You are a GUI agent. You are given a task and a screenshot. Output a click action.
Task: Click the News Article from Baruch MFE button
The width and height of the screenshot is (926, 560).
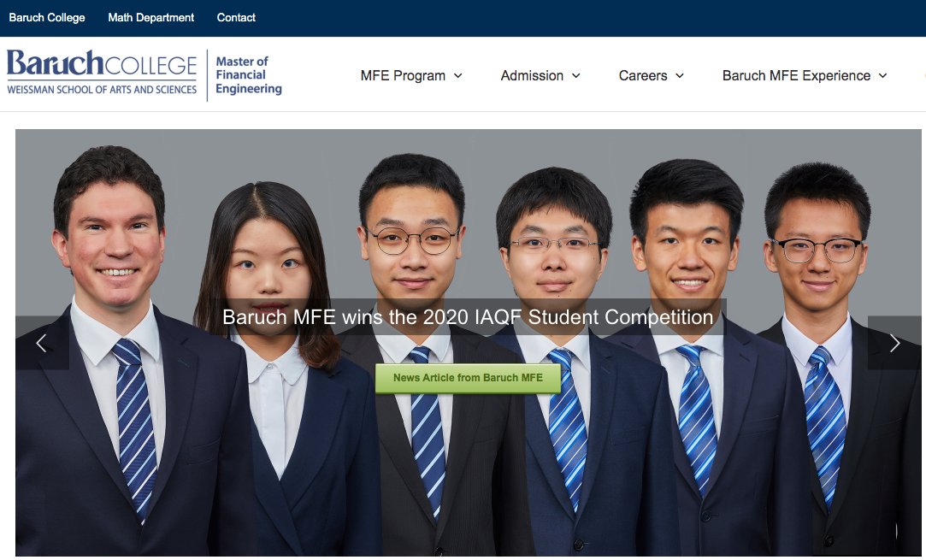468,377
